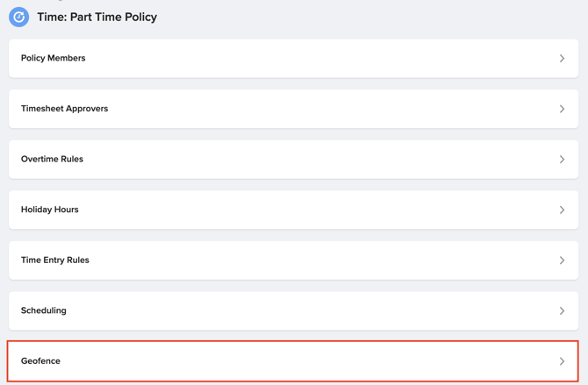Click the empty middle of the Scheduling card
The width and height of the screenshot is (588, 385).
[x=293, y=310]
